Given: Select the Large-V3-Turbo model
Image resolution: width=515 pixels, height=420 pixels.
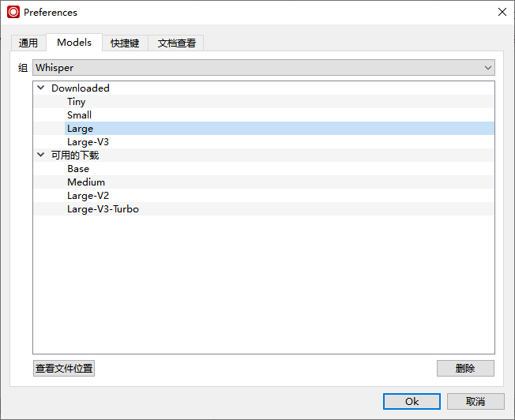Looking at the screenshot, I should pos(103,209).
